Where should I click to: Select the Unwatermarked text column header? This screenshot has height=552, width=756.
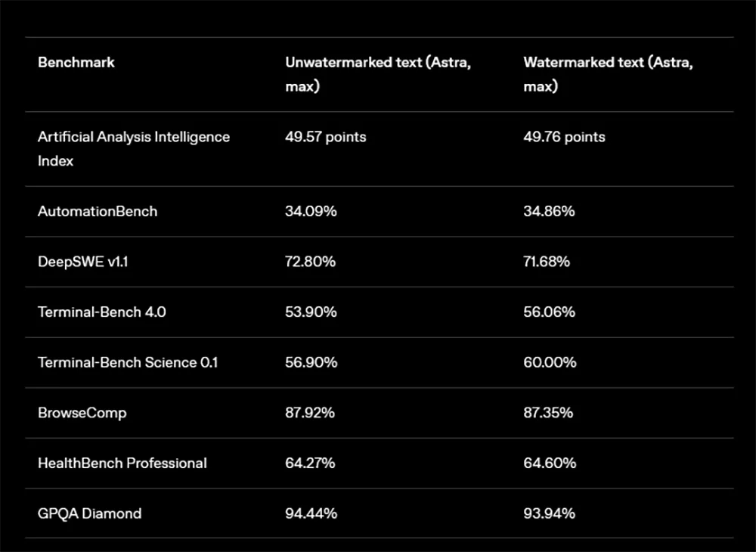pyautogui.click(x=378, y=74)
